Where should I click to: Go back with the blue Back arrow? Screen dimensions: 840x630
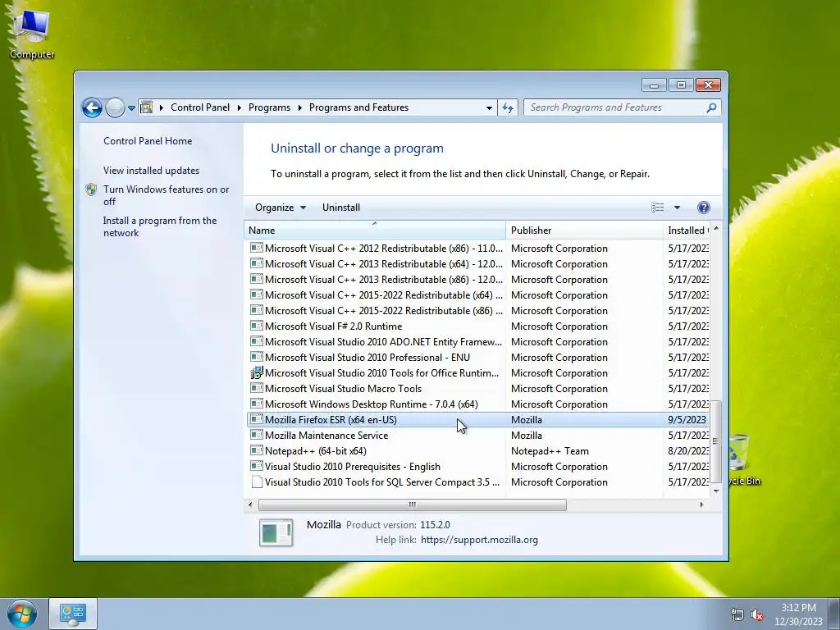tap(92, 107)
